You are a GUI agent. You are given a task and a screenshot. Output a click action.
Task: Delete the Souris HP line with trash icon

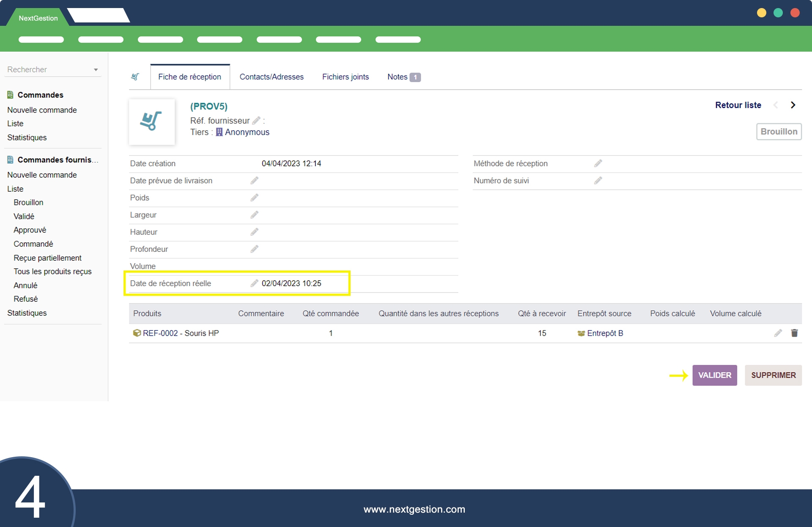[794, 333]
